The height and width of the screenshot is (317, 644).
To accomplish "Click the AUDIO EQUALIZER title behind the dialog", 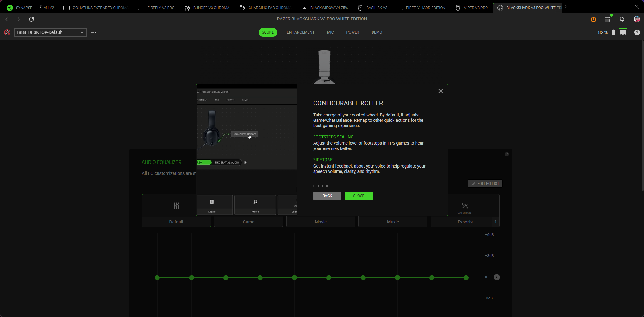I will 162,162.
